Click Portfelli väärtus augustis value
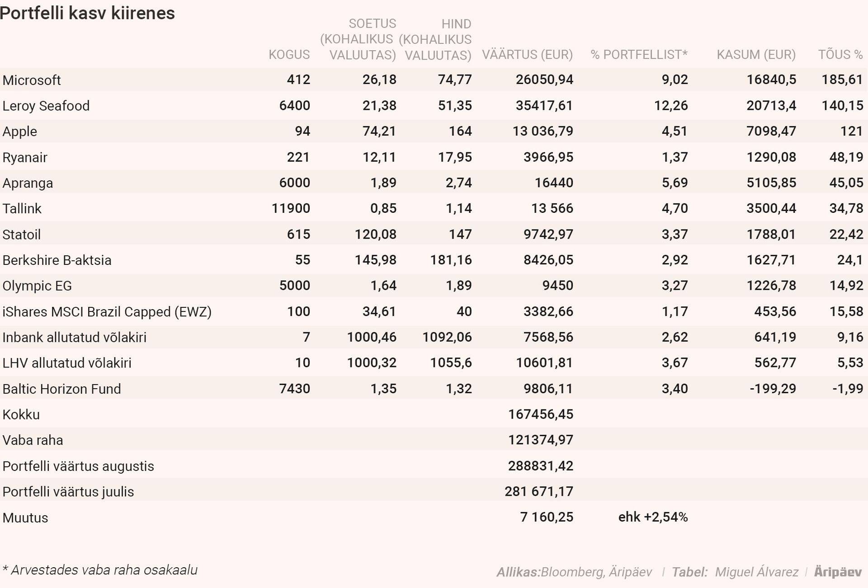 point(540,466)
